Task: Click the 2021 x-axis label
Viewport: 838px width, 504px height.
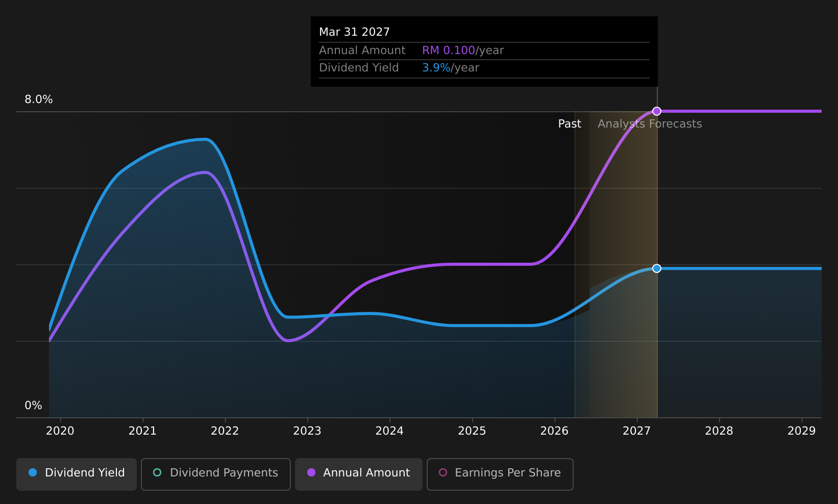Action: [142, 431]
